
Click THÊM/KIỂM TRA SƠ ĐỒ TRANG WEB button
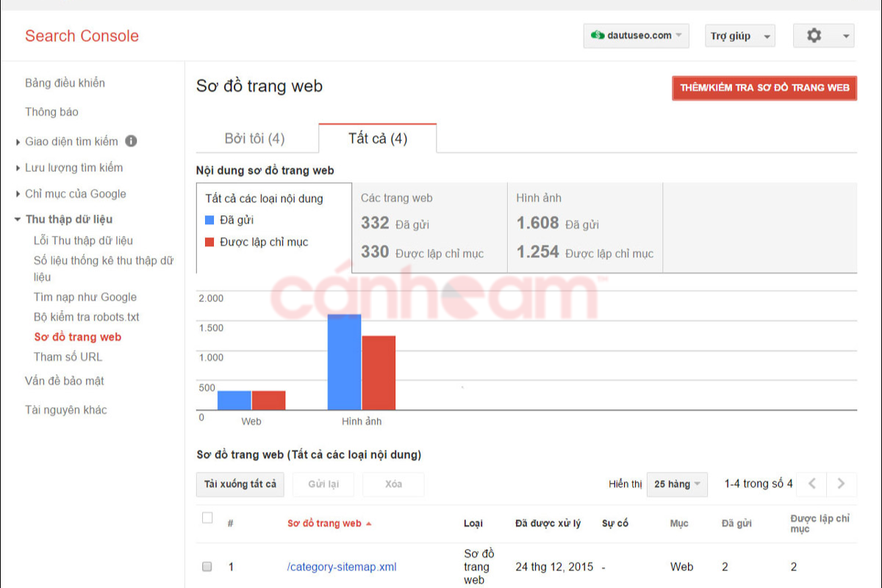pyautogui.click(x=764, y=87)
